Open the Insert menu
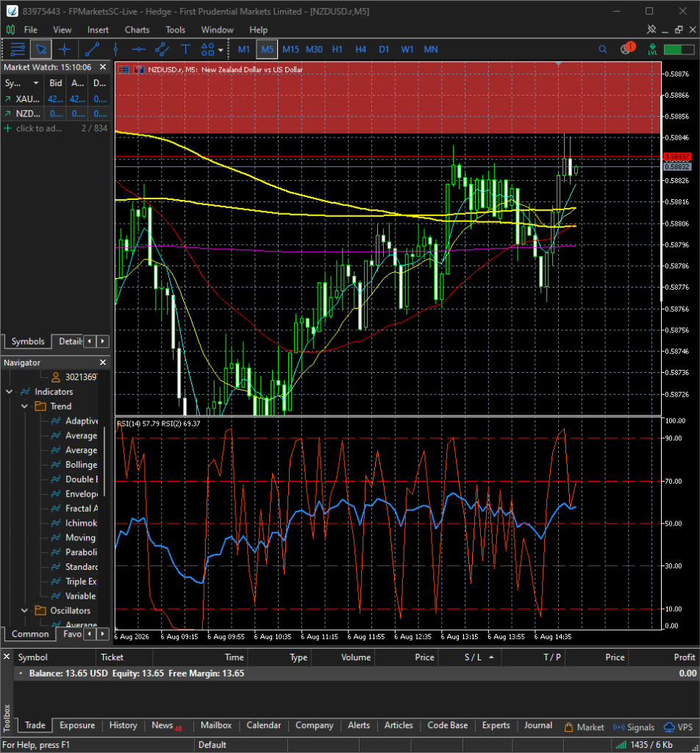Screen dimensions: 700x753 (x=98, y=29)
